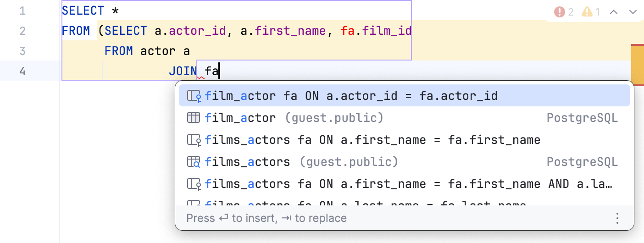
Task: Click the orange warning stripe on right edge
Action: pyautogui.click(x=638, y=62)
